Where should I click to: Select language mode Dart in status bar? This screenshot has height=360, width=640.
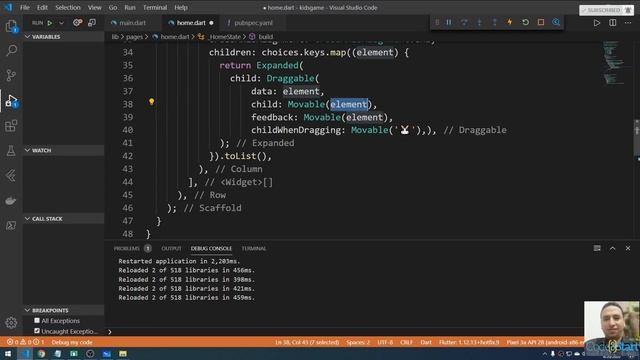(426, 342)
